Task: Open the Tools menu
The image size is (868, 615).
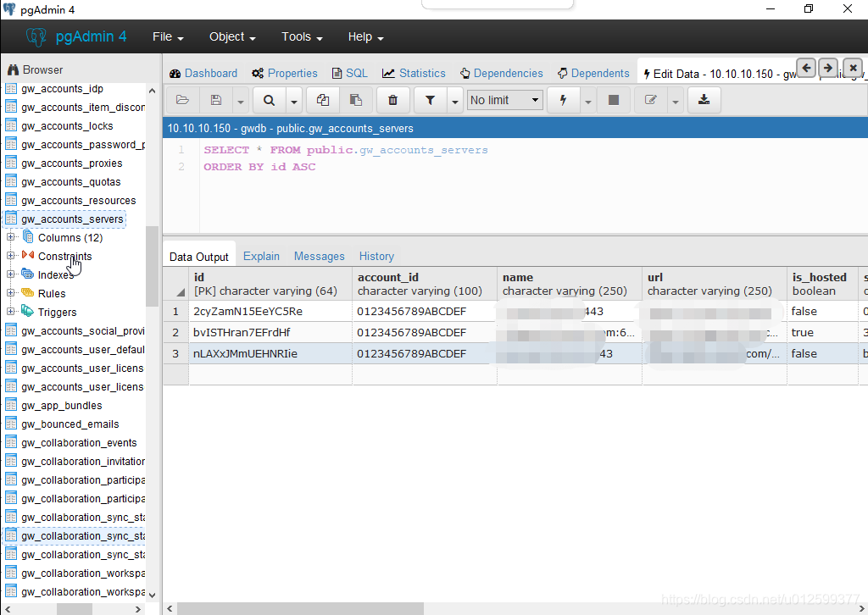Action: 302,37
